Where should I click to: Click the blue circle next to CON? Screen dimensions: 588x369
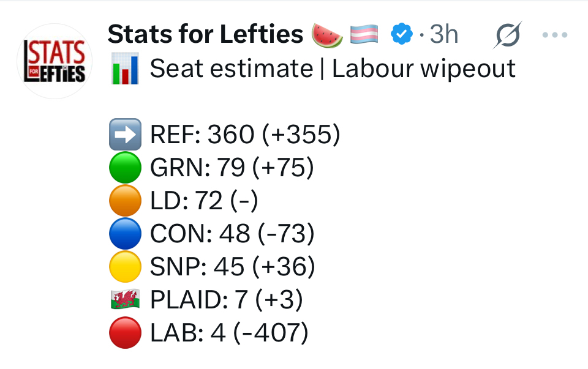125,234
